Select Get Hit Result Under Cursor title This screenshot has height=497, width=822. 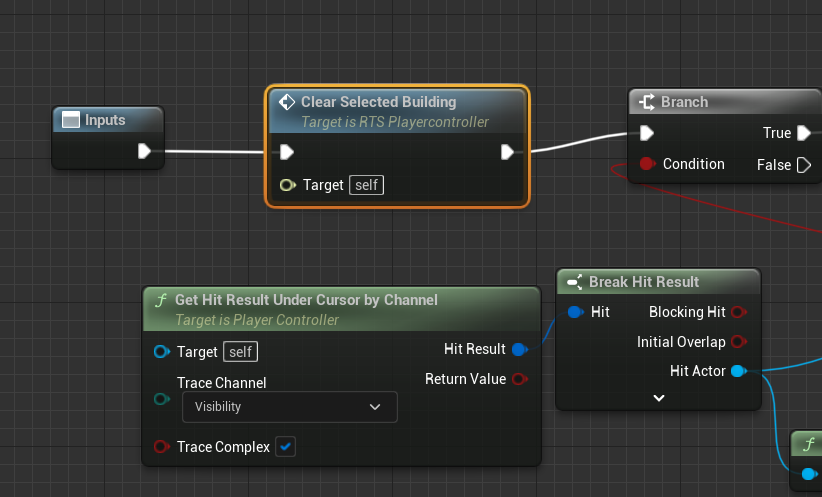point(306,300)
